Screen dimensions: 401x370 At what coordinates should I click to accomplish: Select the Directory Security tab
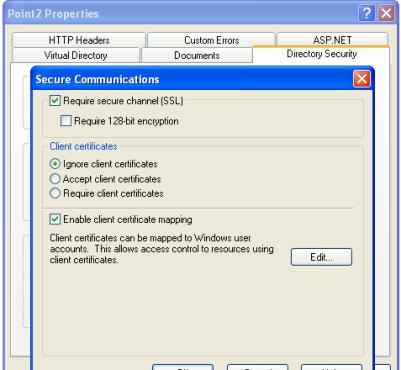click(x=321, y=54)
